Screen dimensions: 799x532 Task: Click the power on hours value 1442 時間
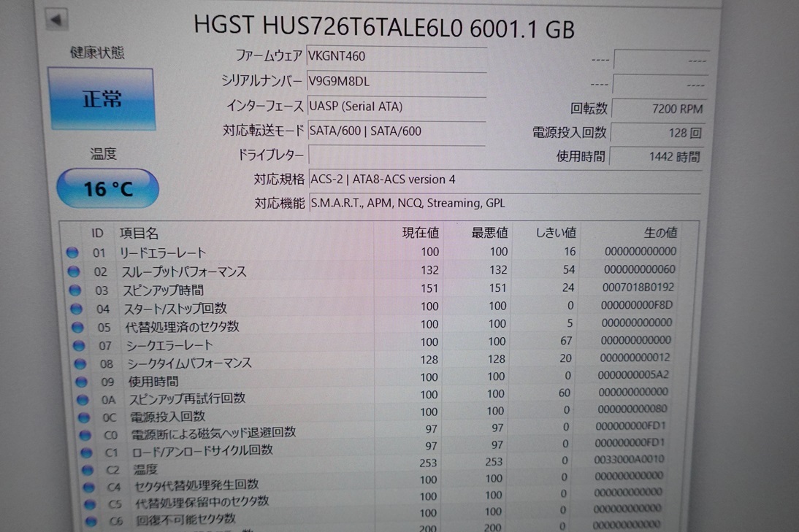pos(657,156)
